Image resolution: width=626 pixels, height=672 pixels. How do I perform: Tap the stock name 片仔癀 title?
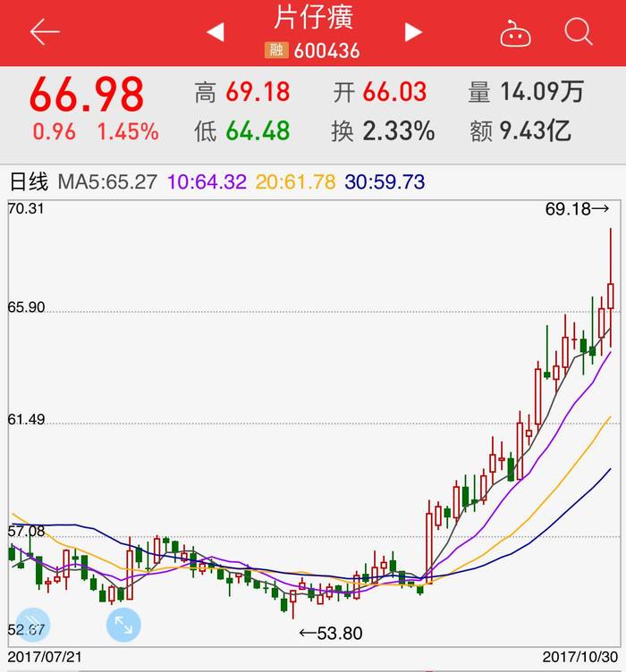click(x=313, y=18)
